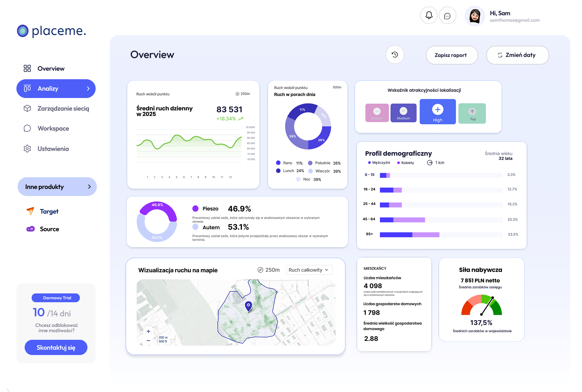Open the Ruch całkowity dropdown
The width and height of the screenshot is (582, 392).
309,270
